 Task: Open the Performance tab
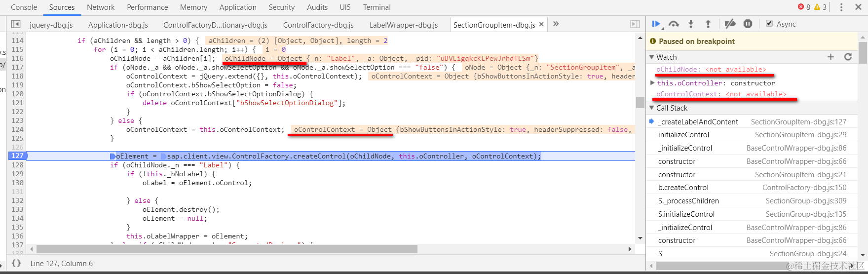148,7
